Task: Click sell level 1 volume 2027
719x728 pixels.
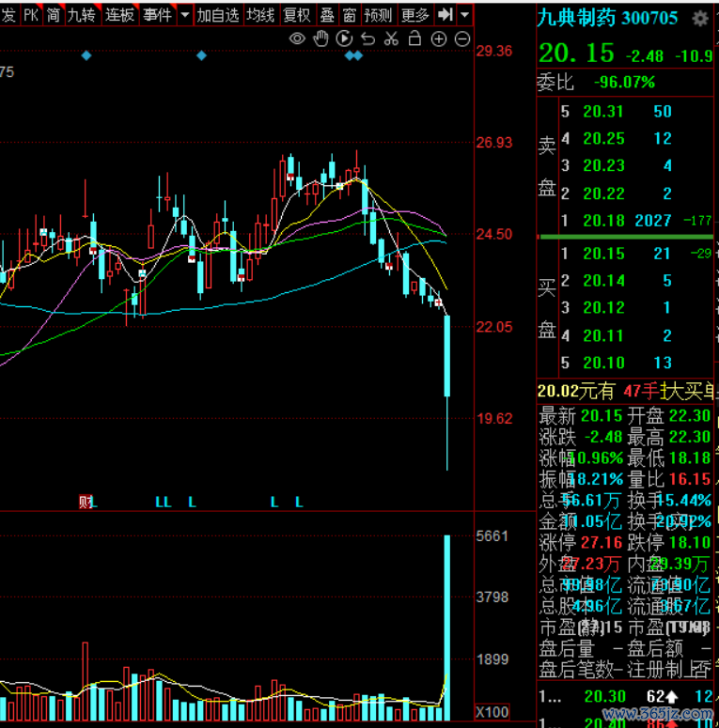Action: 652,221
